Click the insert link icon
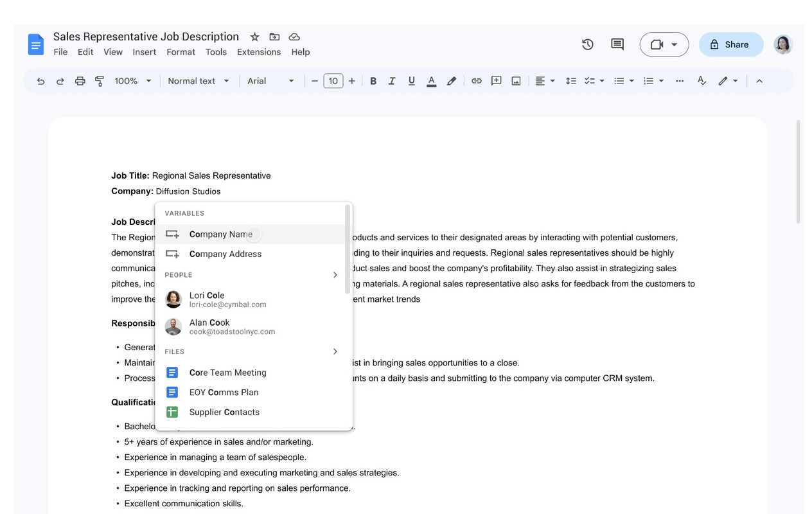 tap(477, 81)
